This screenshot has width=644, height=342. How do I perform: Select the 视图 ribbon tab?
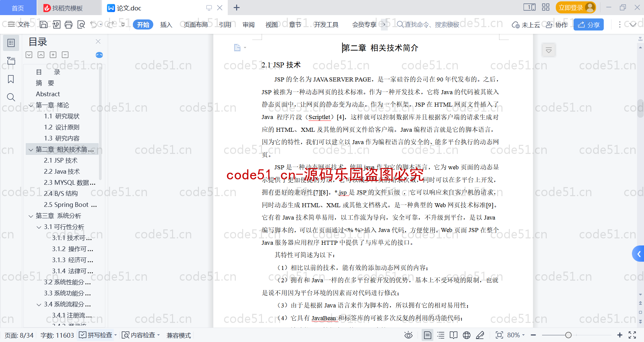coord(272,24)
